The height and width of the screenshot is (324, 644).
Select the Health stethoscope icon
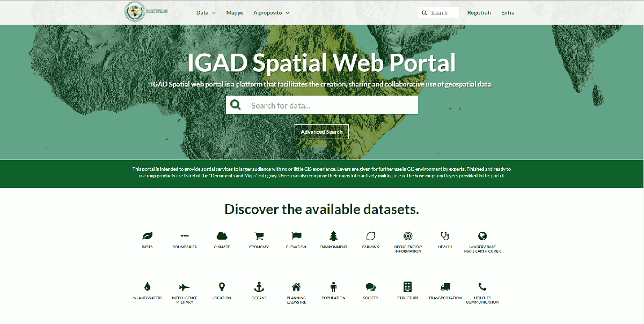445,236
